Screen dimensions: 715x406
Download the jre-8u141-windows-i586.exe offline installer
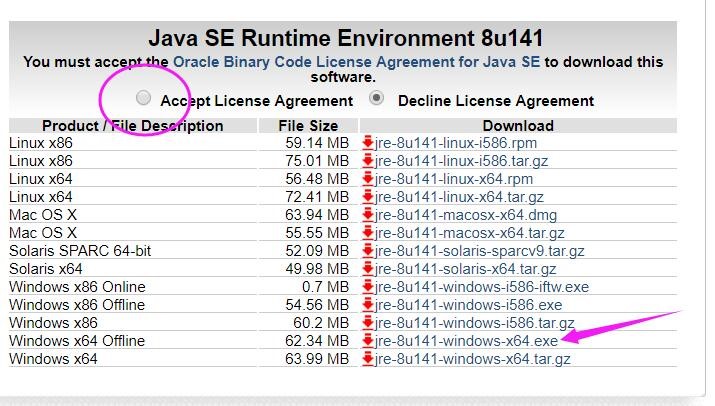click(x=468, y=305)
